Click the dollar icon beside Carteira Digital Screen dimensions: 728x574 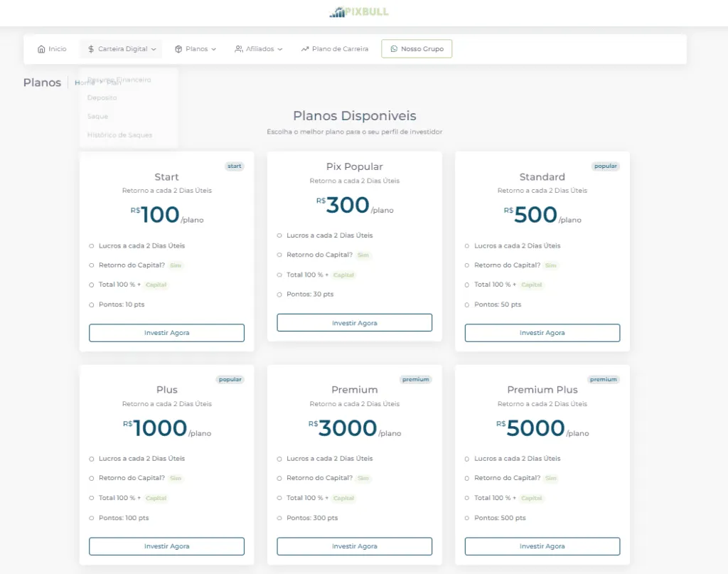coord(90,48)
